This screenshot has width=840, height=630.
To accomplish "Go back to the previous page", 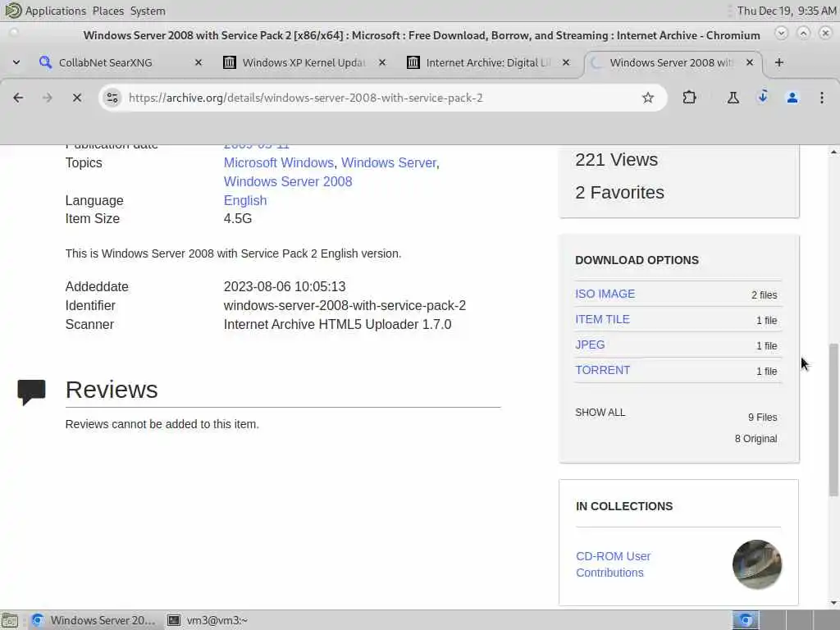I will point(18,98).
